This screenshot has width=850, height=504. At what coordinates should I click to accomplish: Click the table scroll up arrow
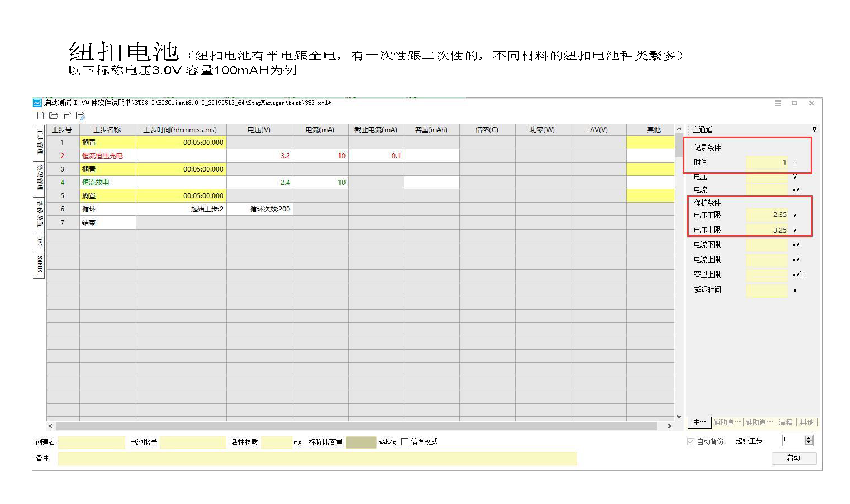pyautogui.click(x=679, y=129)
